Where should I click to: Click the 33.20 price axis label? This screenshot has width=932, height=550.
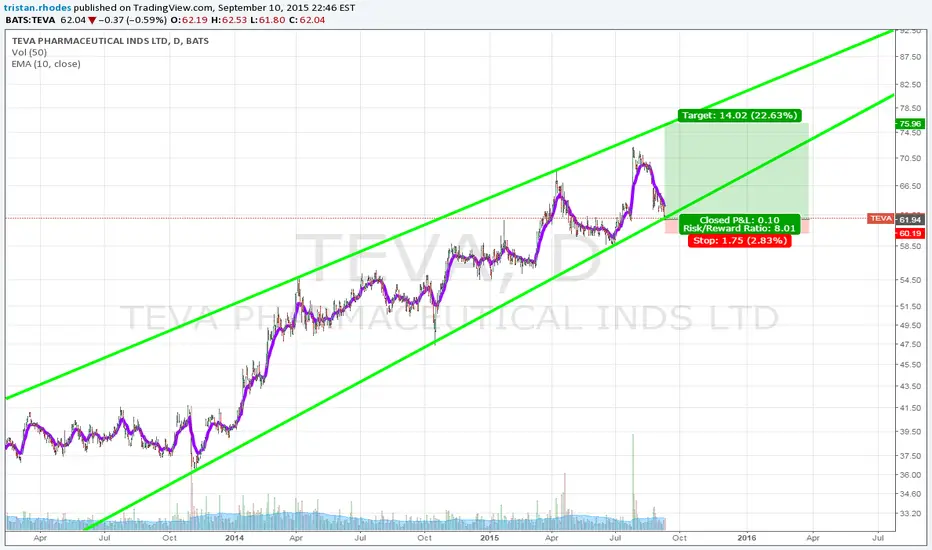point(910,514)
